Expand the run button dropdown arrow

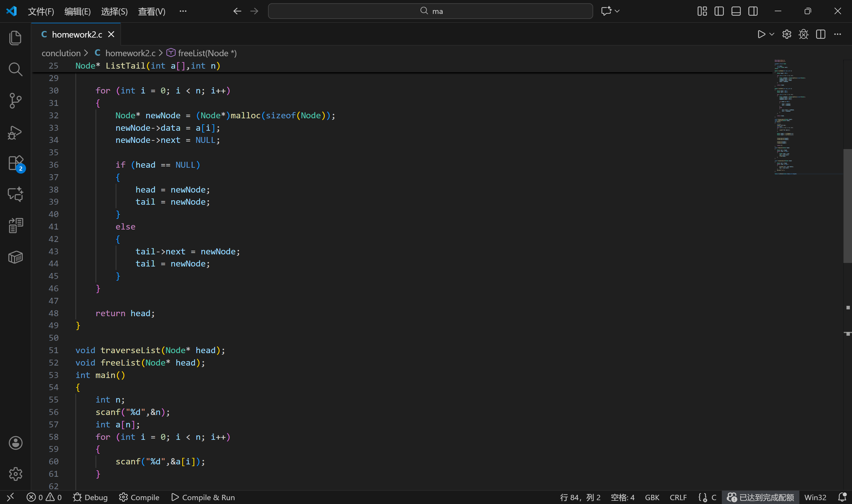772,34
